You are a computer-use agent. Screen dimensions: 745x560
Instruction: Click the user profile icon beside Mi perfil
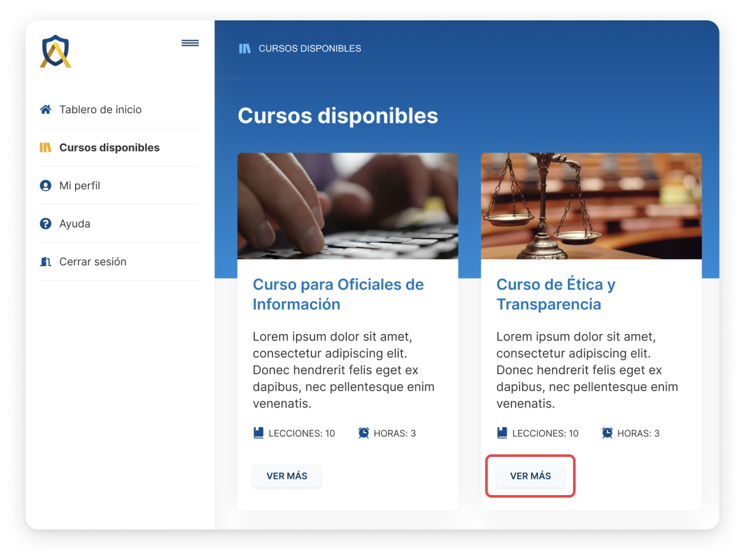[46, 186]
